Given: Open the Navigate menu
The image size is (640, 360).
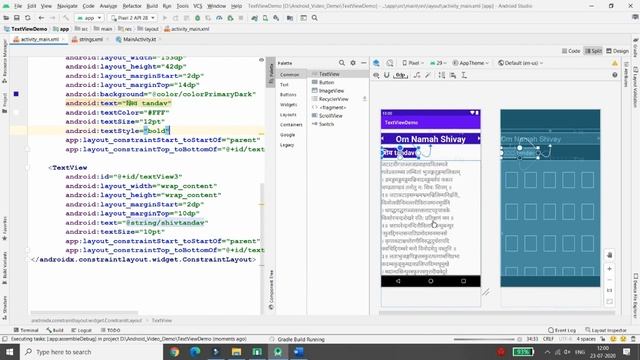Looking at the screenshot, I should tap(67, 6).
